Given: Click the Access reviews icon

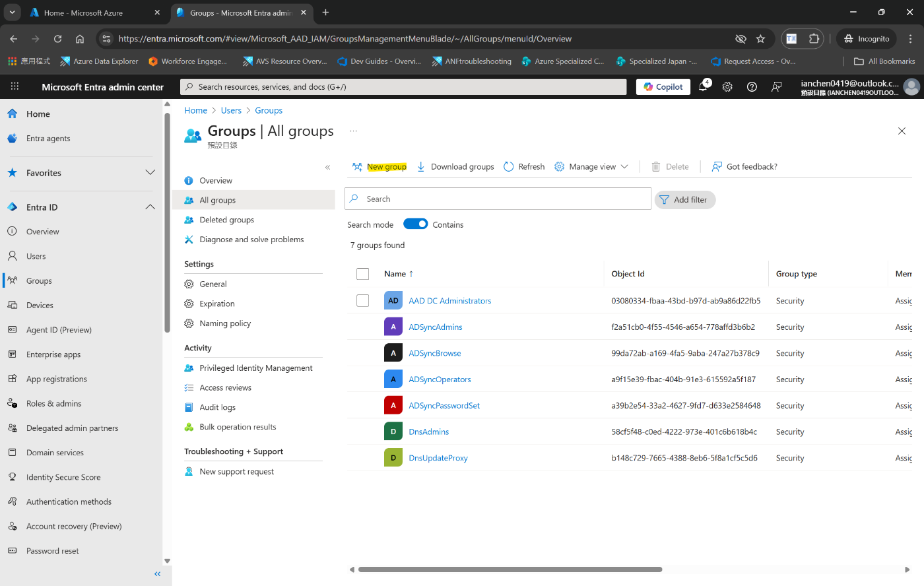Looking at the screenshot, I should [189, 387].
